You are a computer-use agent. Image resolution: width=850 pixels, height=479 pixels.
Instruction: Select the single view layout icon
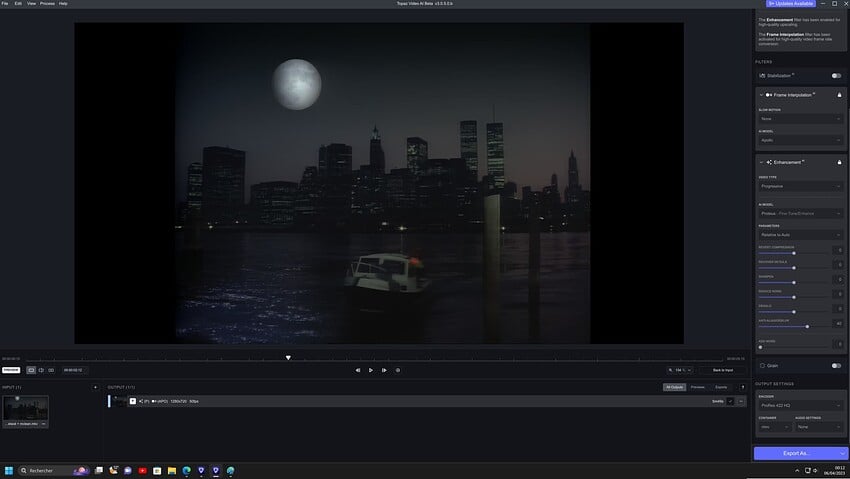(x=30, y=370)
